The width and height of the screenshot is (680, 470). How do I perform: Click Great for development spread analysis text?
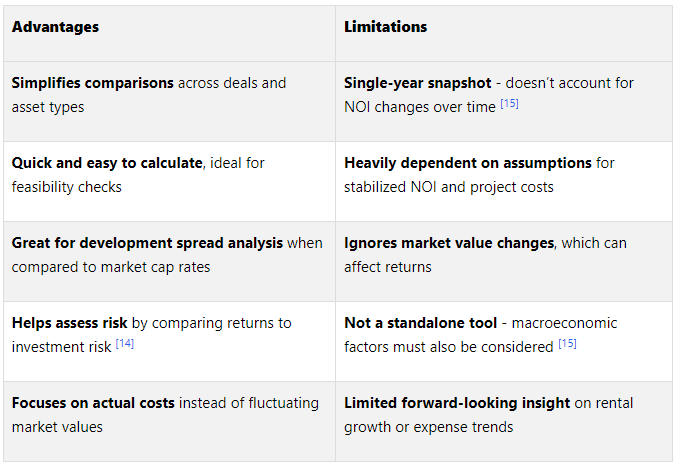(x=147, y=243)
